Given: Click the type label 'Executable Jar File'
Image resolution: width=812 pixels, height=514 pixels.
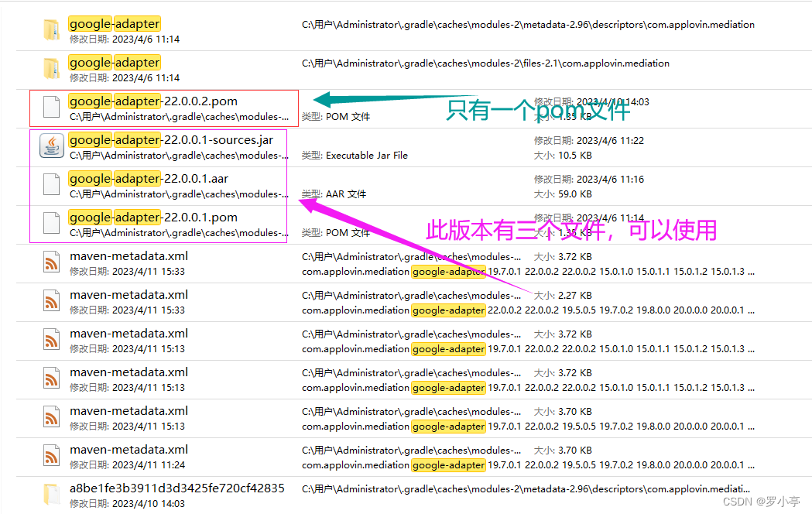Looking at the screenshot, I should coord(367,156).
